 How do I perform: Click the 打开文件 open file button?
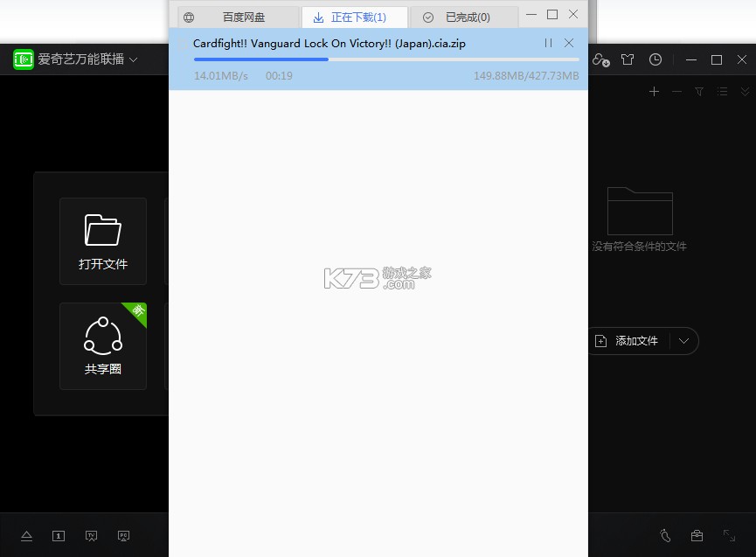point(103,241)
